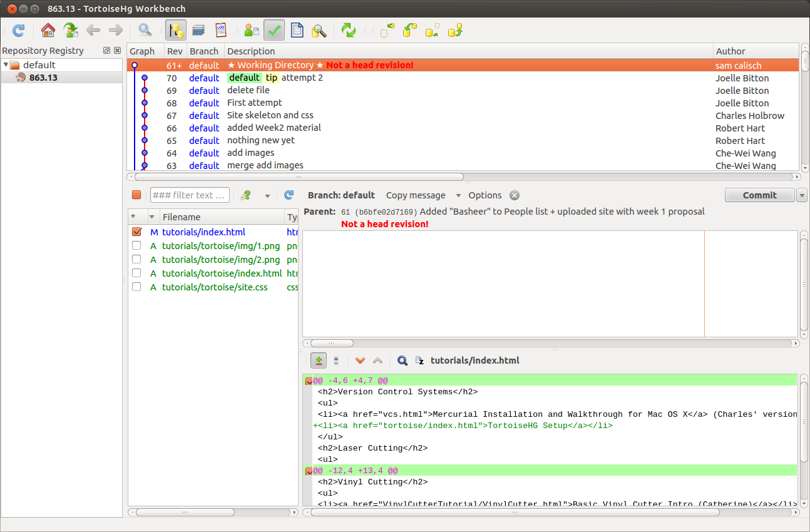Click the Author column header
The height and width of the screenshot is (532, 810).
756,51
